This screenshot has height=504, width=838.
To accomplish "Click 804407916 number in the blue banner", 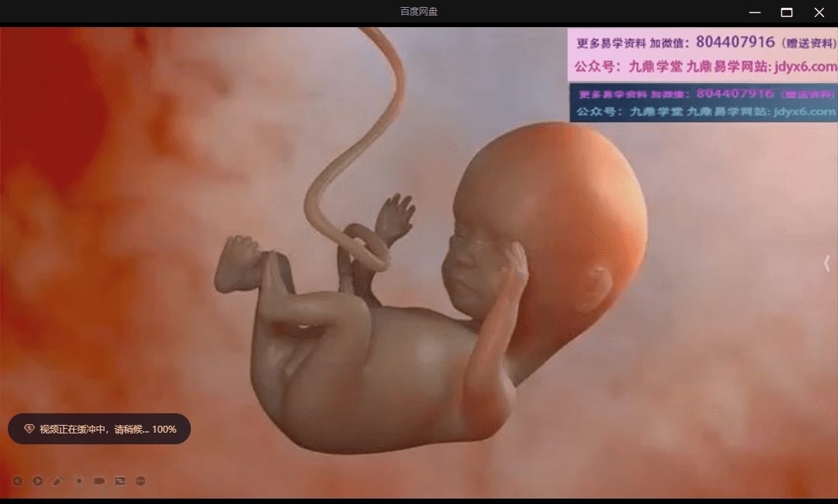I will tap(735, 93).
